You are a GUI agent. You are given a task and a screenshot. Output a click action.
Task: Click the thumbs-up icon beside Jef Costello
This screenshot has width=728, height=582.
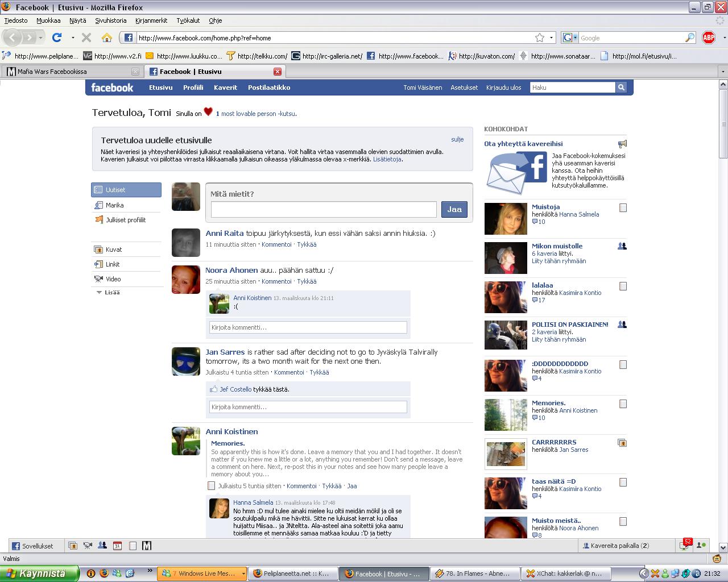[x=214, y=389]
